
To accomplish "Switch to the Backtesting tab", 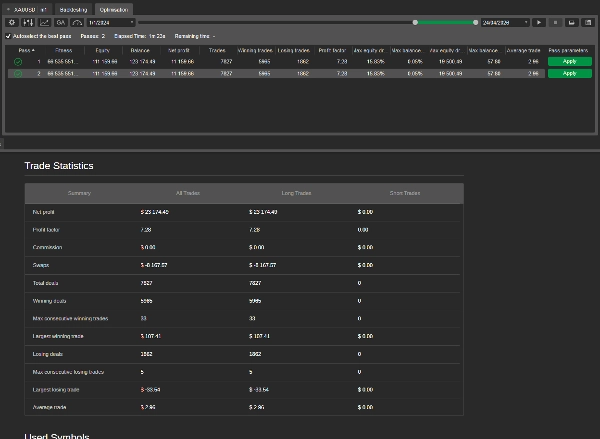I will 73,8.
